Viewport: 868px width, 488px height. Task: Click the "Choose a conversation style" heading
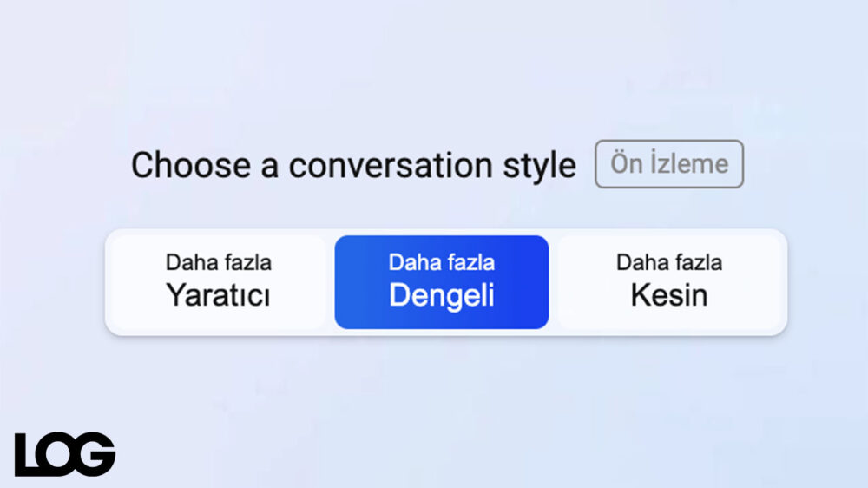pos(353,166)
